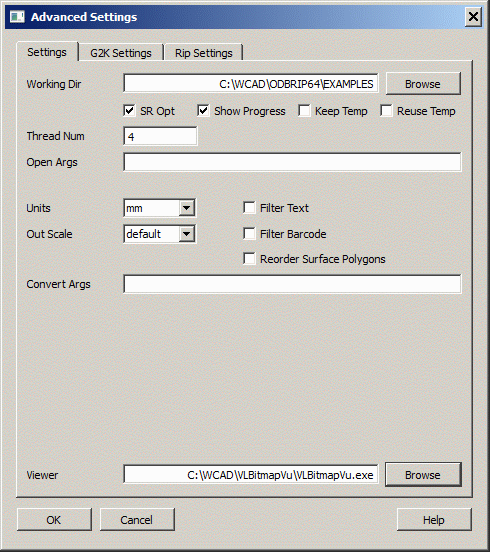
Task: Enable the Reuse Temp checkbox
Action: 386,111
